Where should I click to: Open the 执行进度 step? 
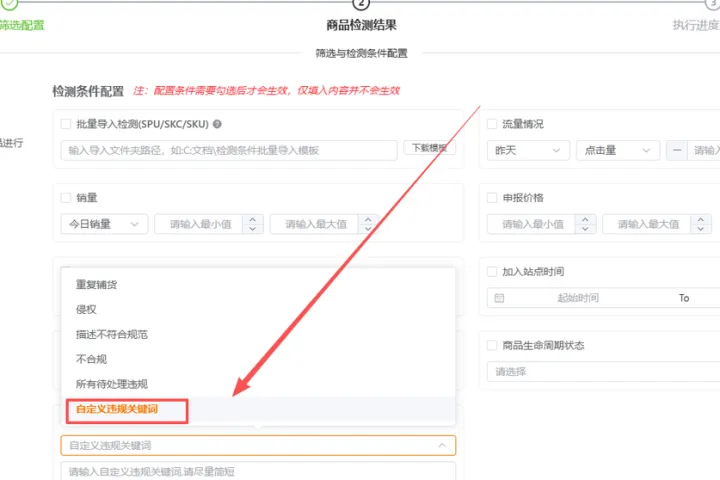click(696, 25)
